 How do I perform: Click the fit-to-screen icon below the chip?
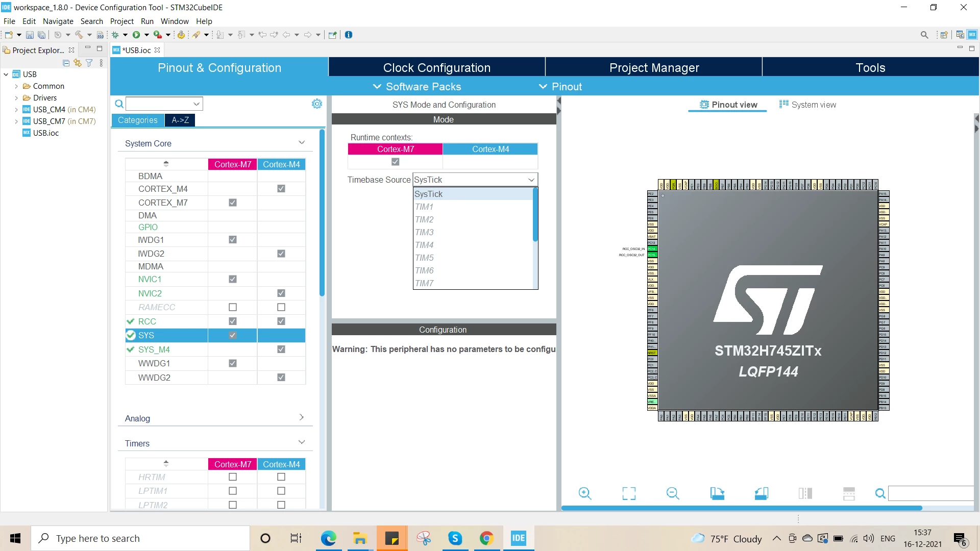pos(629,493)
